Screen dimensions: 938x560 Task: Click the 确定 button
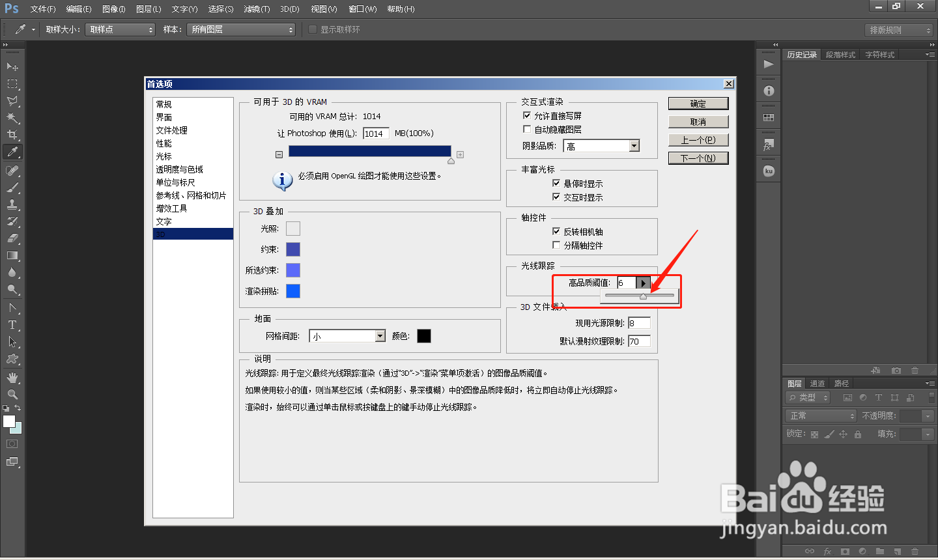698,104
